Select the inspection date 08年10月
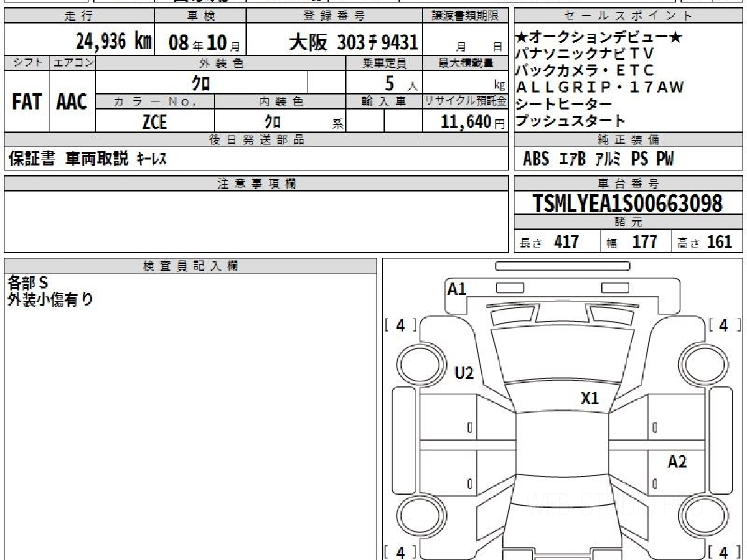The image size is (747, 560). tap(204, 42)
